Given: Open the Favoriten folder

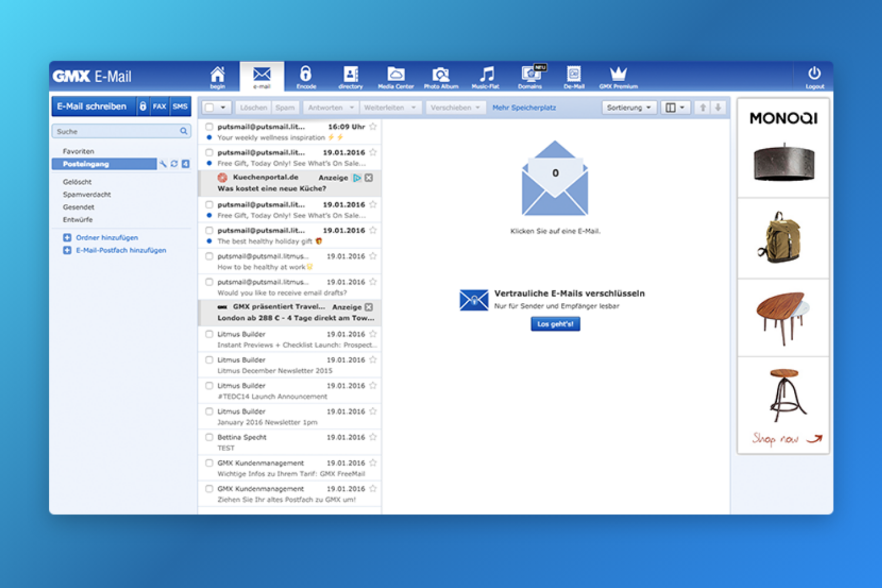Looking at the screenshot, I should pyautogui.click(x=78, y=151).
